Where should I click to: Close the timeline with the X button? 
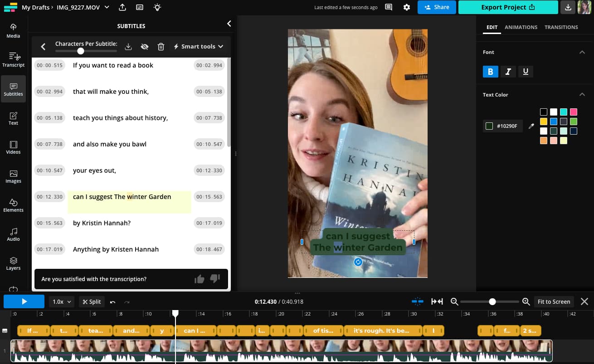pos(584,301)
